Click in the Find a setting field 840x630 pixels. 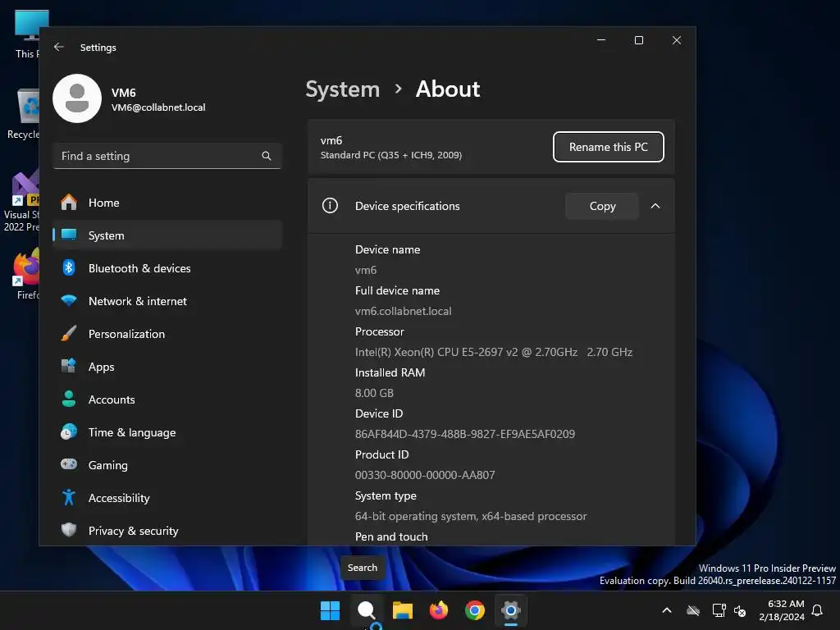click(x=167, y=156)
